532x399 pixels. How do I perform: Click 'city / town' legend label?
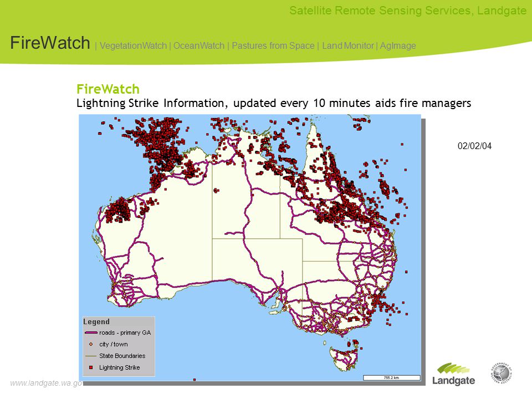click(113, 344)
